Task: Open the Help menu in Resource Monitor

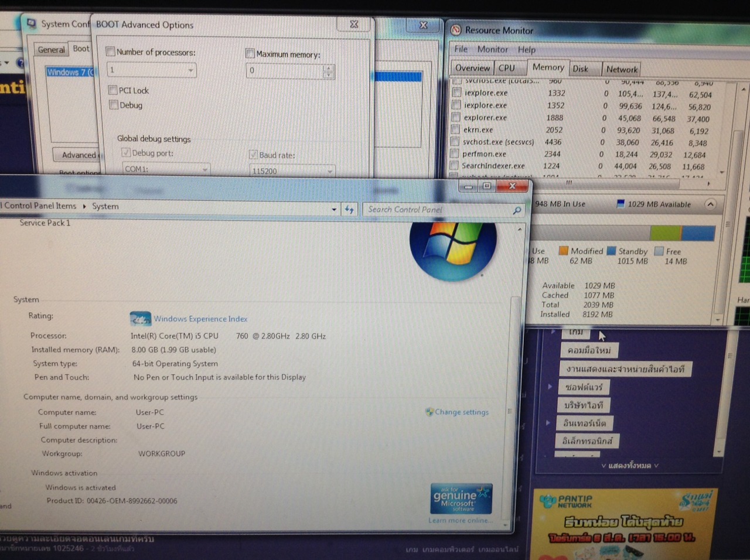Action: [527, 50]
